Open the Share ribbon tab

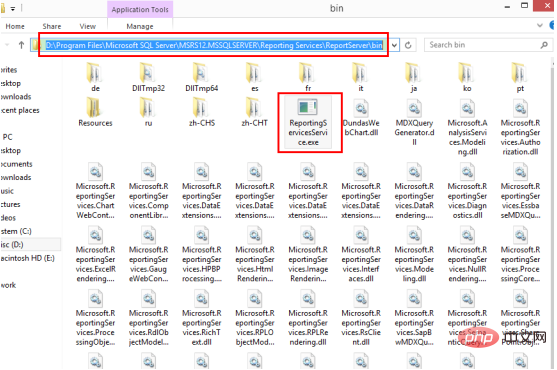click(52, 26)
